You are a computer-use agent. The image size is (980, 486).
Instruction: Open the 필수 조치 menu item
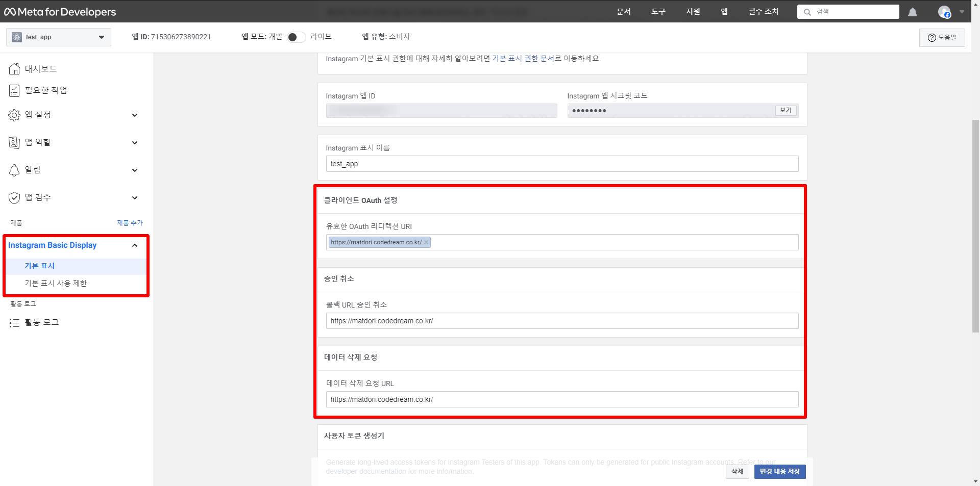point(764,12)
